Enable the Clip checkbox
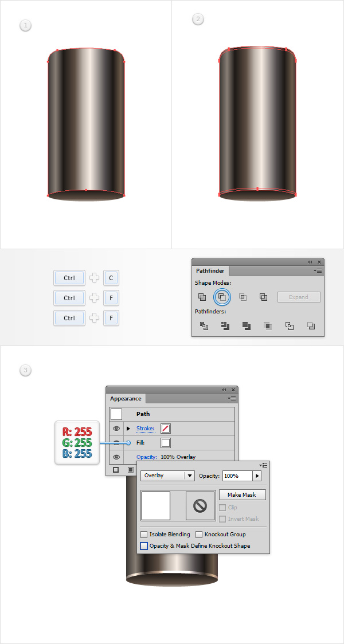Image resolution: width=344 pixels, height=644 pixels. click(222, 508)
